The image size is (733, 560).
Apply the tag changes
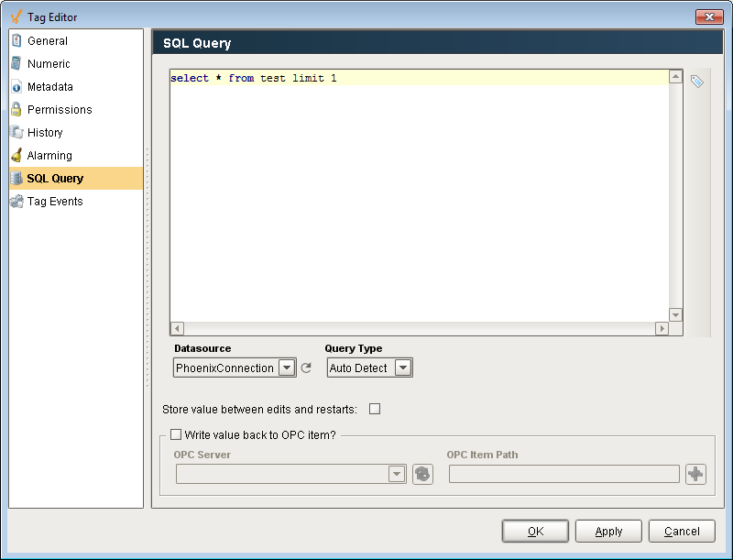[607, 531]
